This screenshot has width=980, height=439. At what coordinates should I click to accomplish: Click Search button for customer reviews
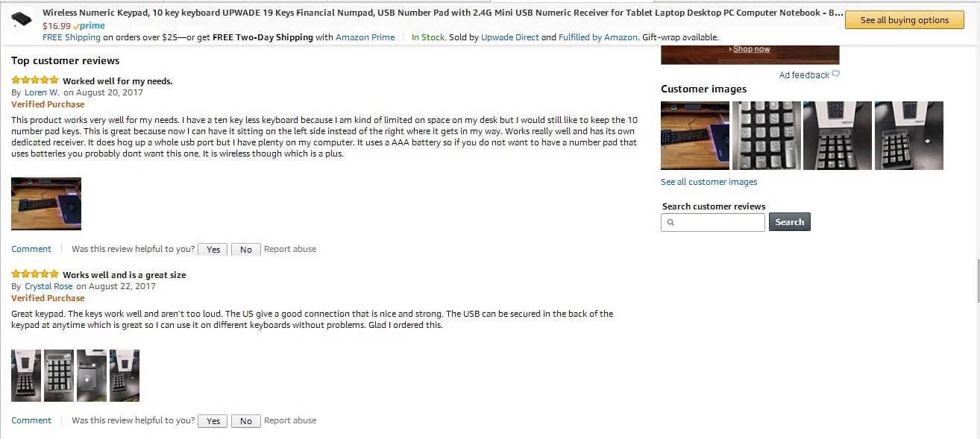pyautogui.click(x=789, y=222)
